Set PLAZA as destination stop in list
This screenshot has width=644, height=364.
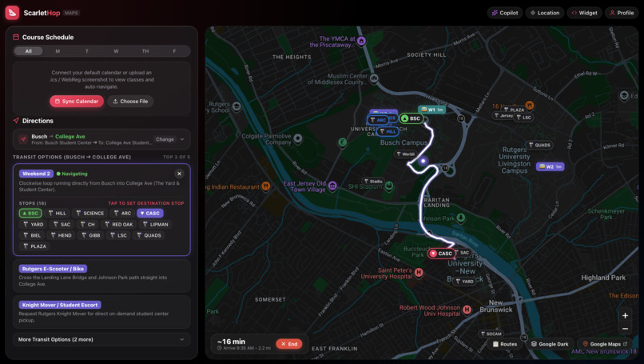(34, 246)
